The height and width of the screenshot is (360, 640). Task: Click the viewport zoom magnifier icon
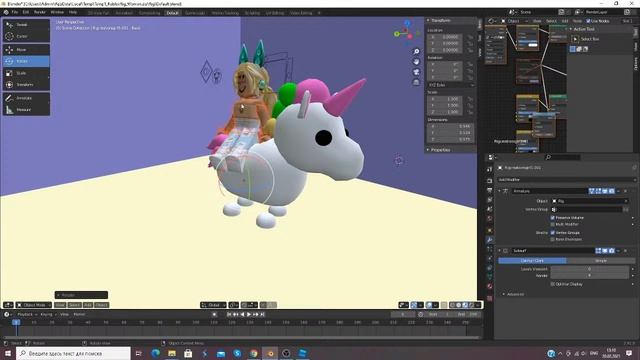(x=416, y=51)
